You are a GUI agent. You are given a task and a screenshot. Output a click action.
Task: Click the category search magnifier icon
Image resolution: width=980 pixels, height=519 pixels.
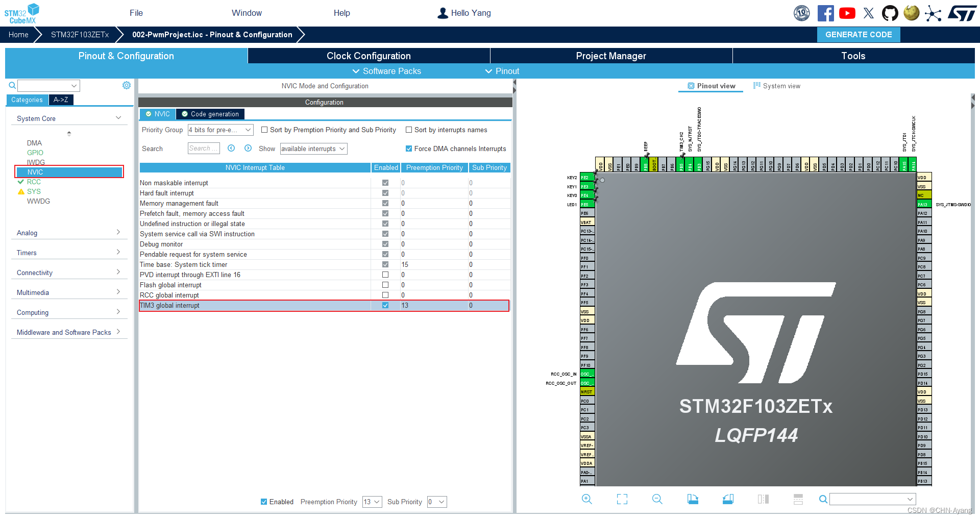[x=12, y=85]
